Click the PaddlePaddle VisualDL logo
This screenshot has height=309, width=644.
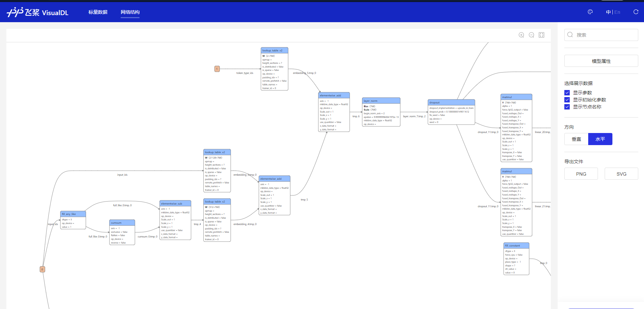tap(37, 12)
